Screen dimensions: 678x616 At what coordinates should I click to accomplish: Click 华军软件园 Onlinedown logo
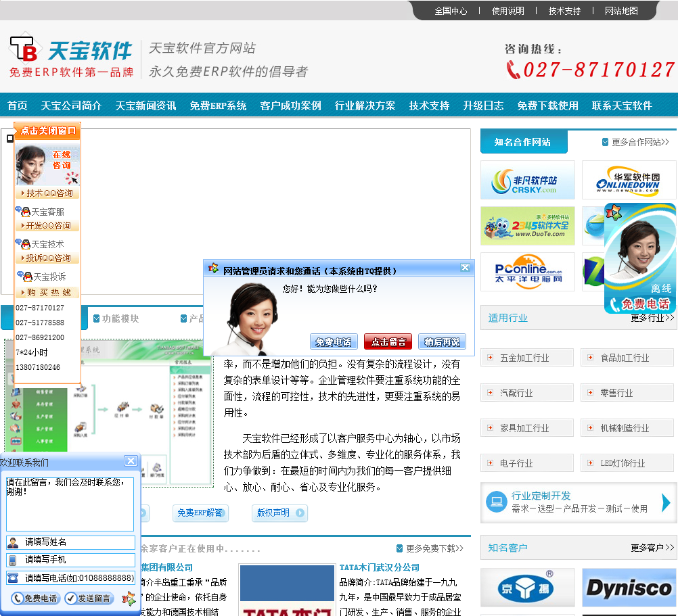click(629, 180)
